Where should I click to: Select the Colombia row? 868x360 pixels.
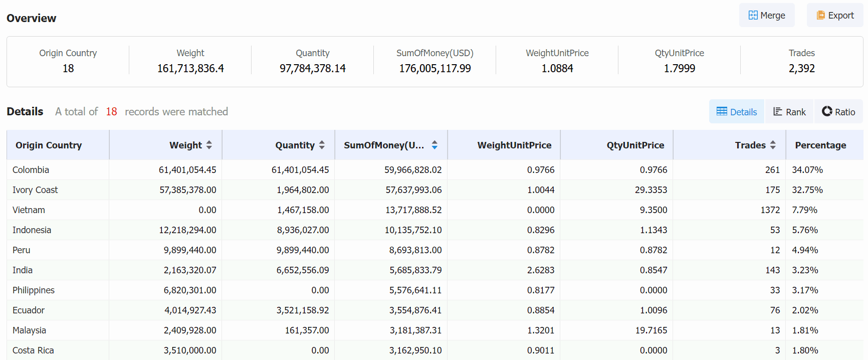[x=435, y=170]
